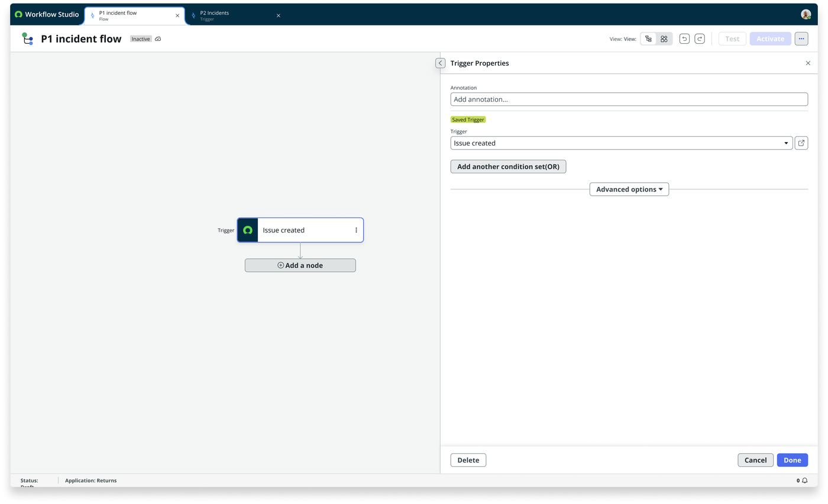Close the Trigger Properties panel
The height and width of the screenshot is (504, 828).
click(808, 63)
